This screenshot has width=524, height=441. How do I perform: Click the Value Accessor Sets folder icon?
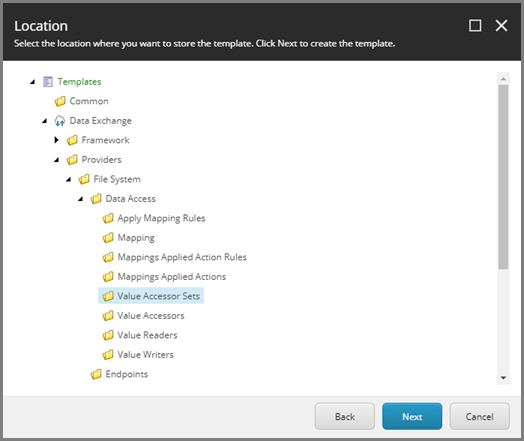click(x=108, y=296)
